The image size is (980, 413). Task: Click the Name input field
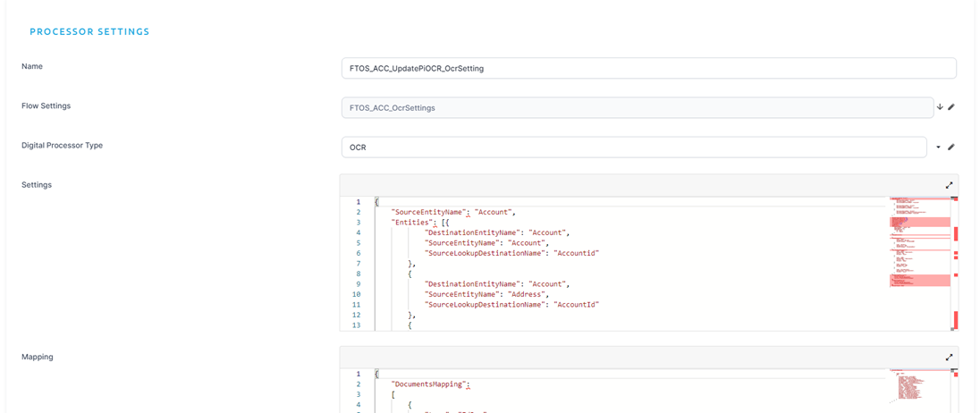[648, 68]
